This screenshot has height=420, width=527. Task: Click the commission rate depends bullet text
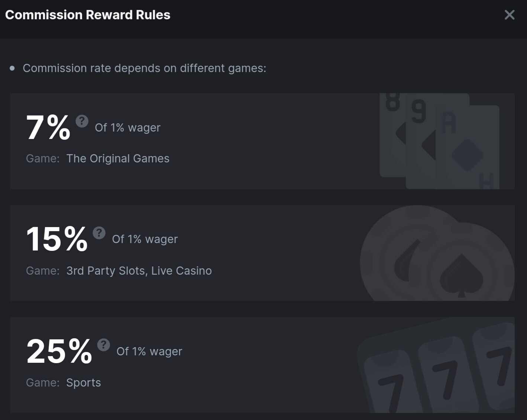145,68
